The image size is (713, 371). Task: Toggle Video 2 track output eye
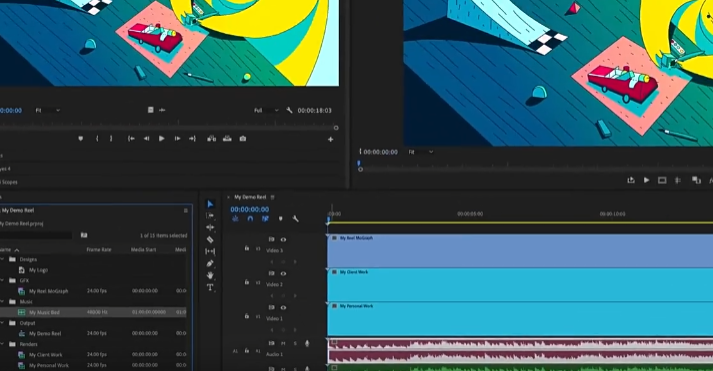[283, 273]
